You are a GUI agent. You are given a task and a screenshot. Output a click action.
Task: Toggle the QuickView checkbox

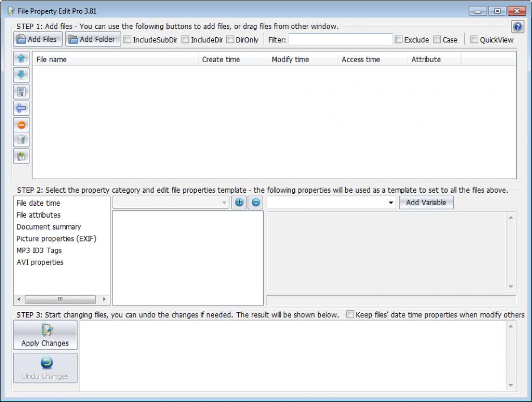click(x=474, y=40)
